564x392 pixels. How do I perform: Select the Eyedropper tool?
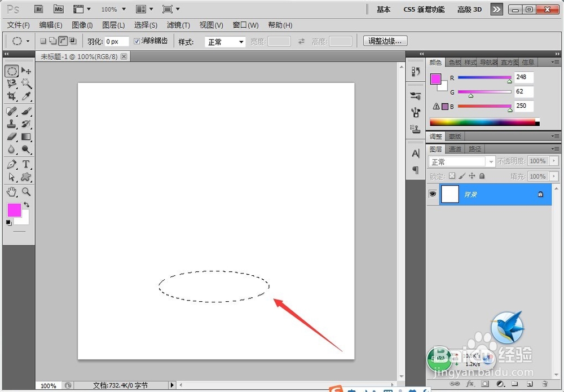pos(26,96)
